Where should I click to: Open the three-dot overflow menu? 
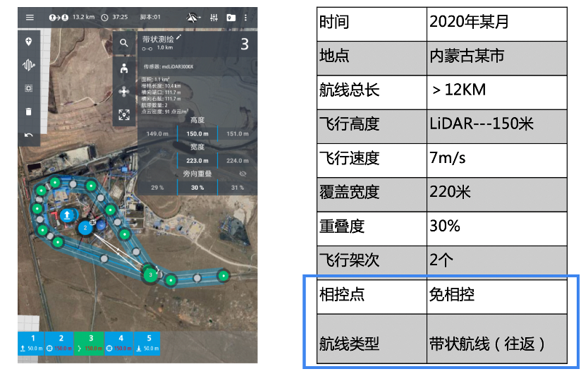245,17
